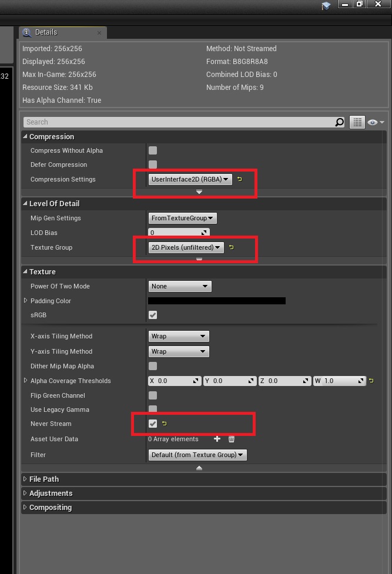392x574 pixels.
Task: Reset Compression Settings to default arrow
Action: click(x=239, y=179)
